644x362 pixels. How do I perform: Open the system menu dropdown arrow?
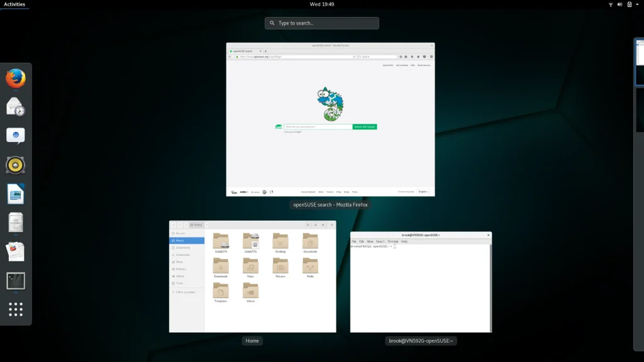637,4
